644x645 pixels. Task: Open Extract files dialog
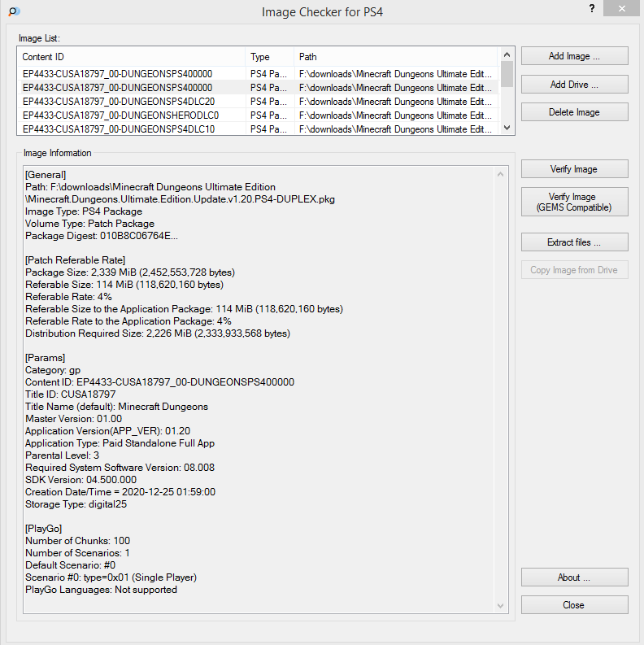pyautogui.click(x=575, y=242)
